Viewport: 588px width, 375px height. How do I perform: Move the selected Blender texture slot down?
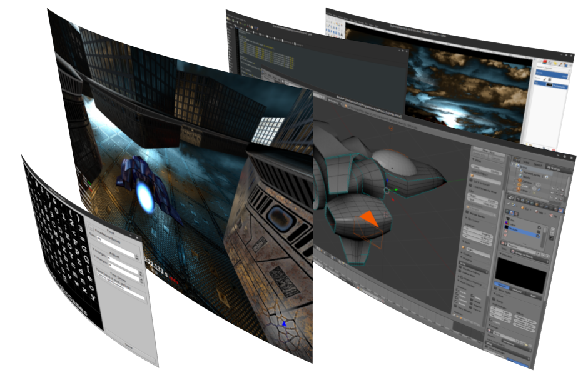pyautogui.click(x=552, y=233)
